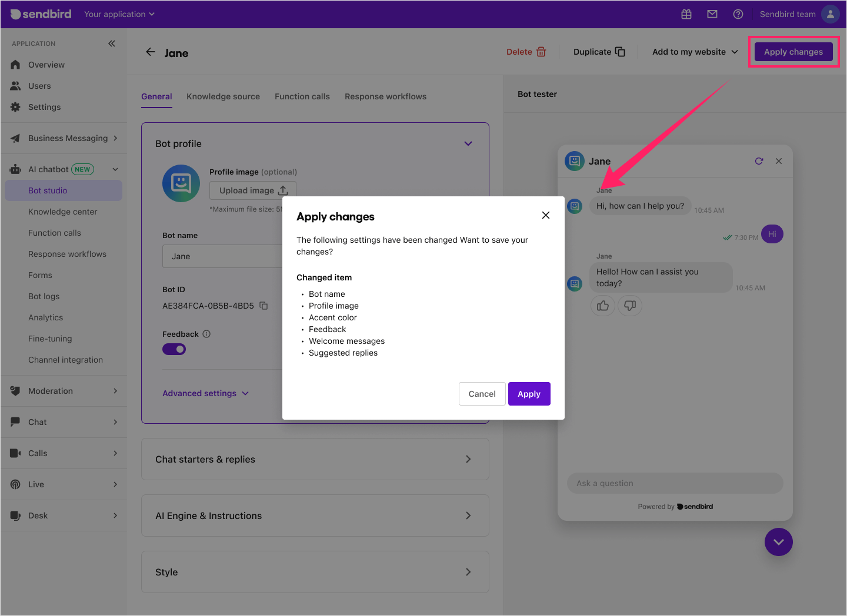Click the bot profile image avatar

point(181,183)
